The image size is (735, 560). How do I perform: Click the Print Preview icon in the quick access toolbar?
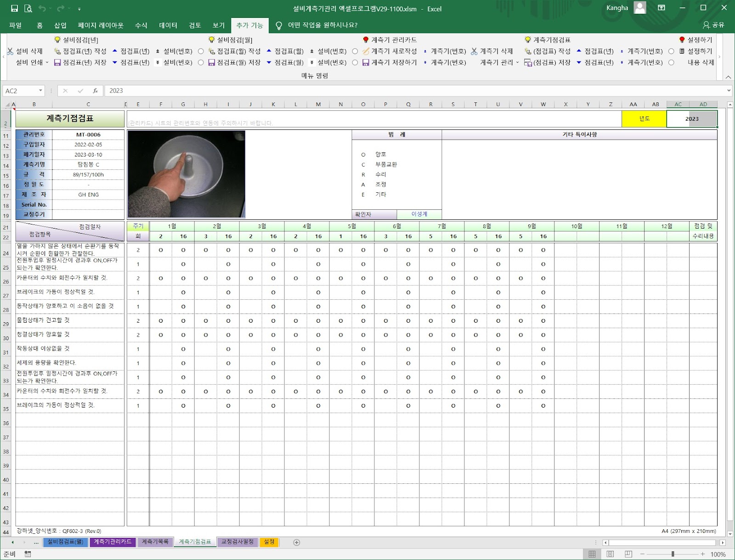(x=28, y=8)
